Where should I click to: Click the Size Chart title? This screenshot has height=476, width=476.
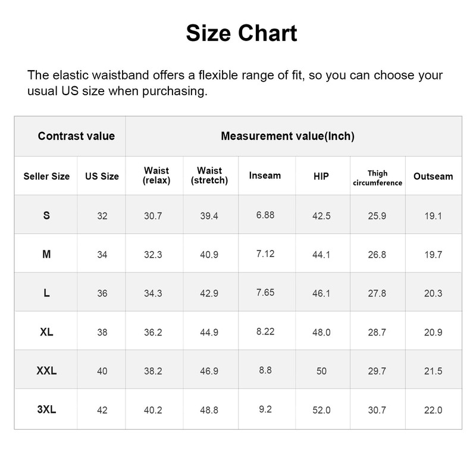(241, 33)
